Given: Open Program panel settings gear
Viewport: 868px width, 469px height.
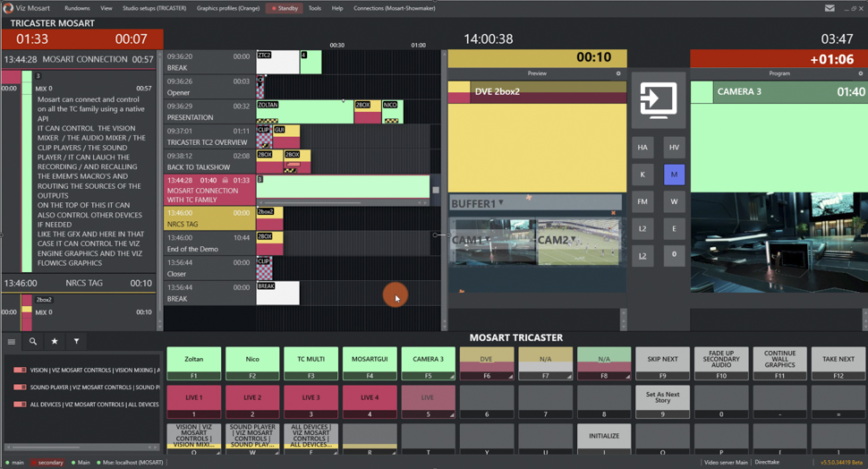Looking at the screenshot, I should click(860, 73).
